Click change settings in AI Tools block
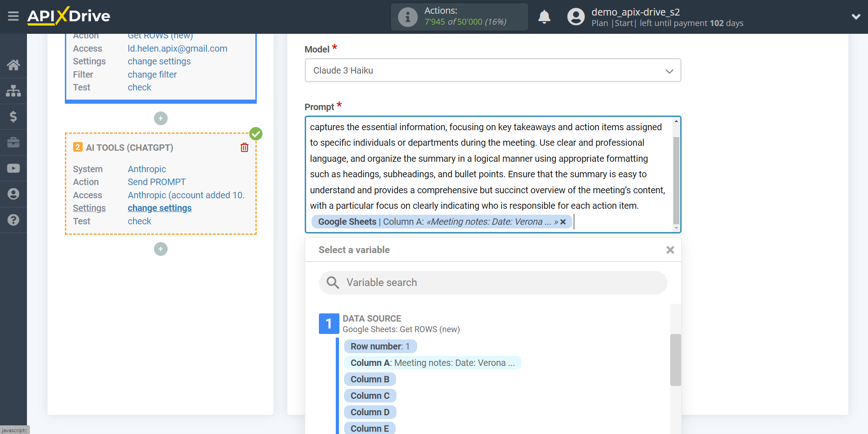 coord(159,208)
